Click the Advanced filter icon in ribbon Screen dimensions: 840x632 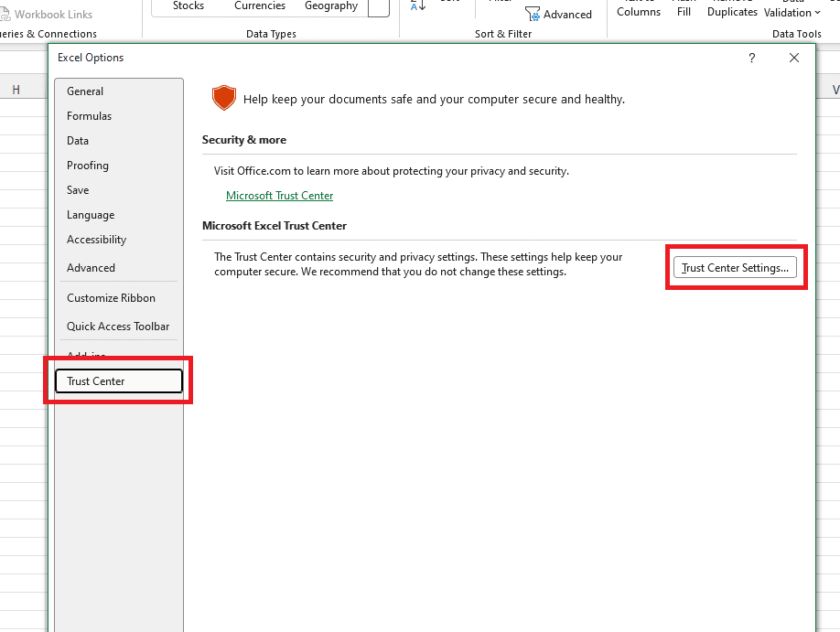pyautogui.click(x=532, y=14)
